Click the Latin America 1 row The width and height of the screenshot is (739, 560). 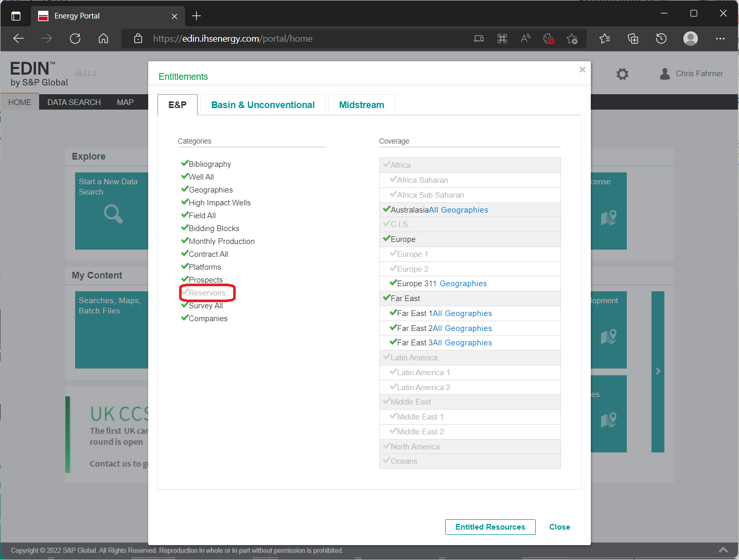coord(470,372)
